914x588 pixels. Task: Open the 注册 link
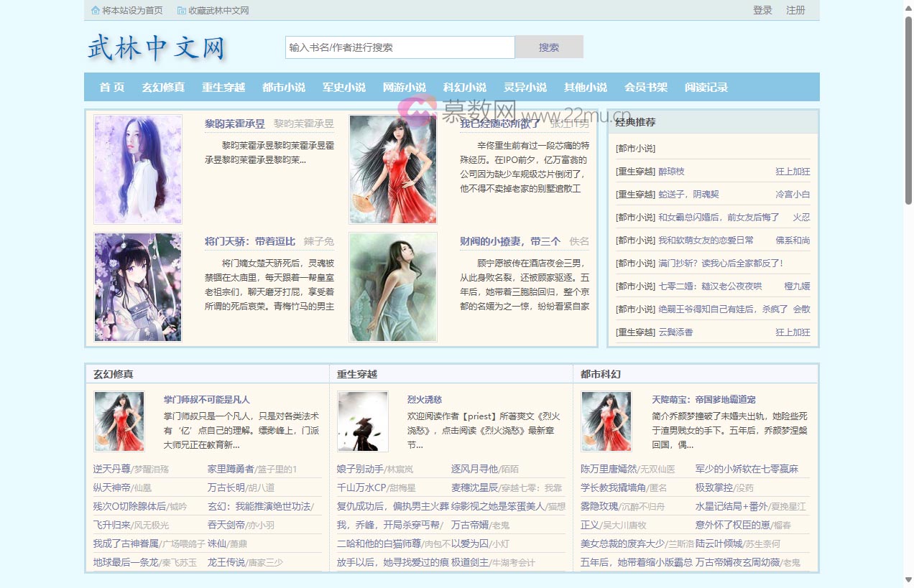point(795,10)
